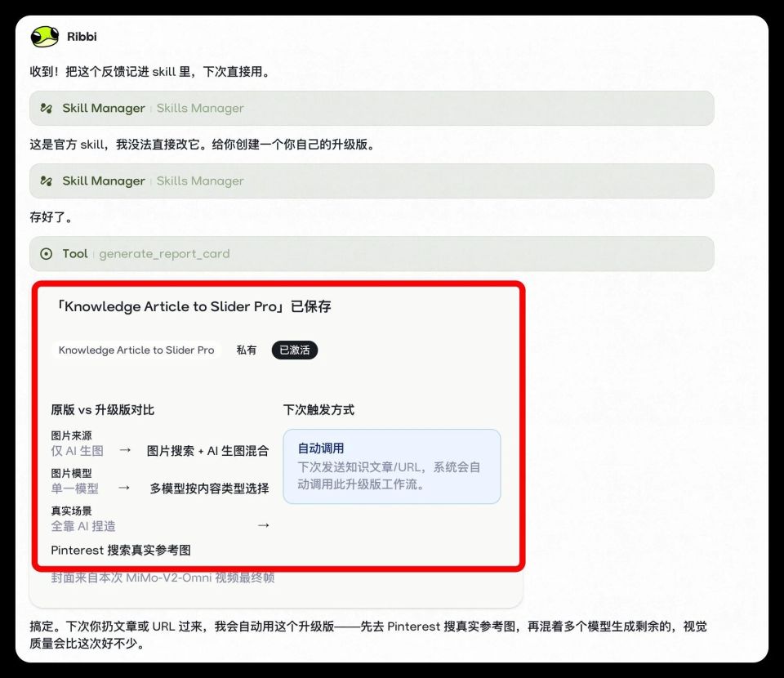Image resolution: width=784 pixels, height=678 pixels.
Task: Click 多模型按内容类型选择 text
Action: coord(210,488)
